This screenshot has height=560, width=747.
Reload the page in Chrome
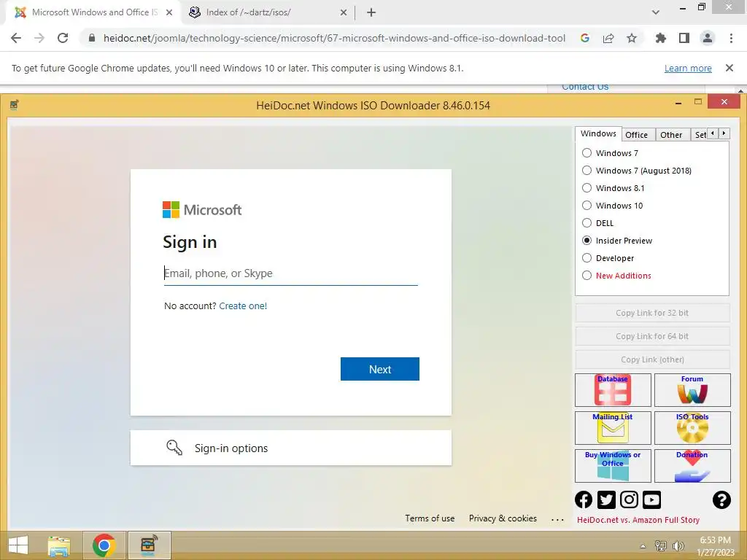click(63, 38)
